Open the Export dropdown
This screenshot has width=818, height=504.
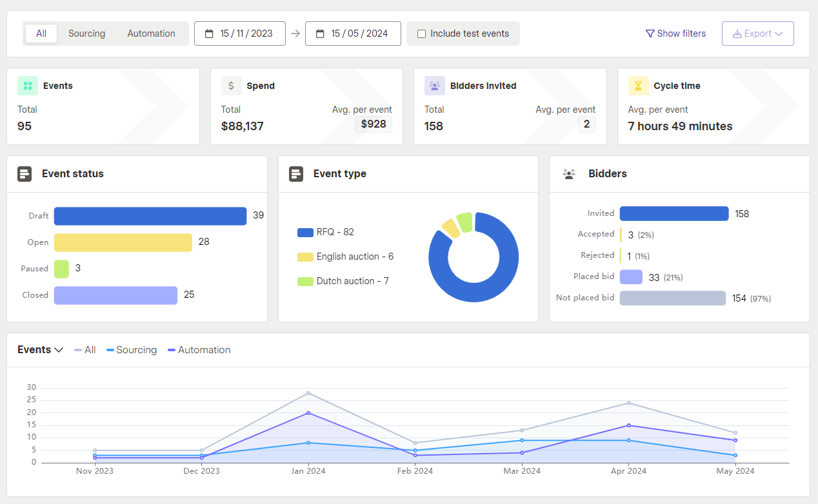click(757, 33)
